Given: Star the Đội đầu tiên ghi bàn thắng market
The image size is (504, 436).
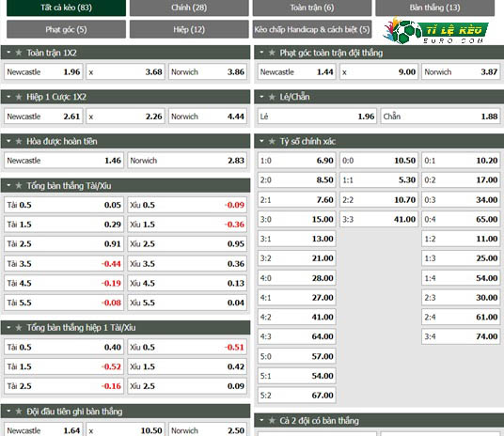Looking at the screenshot, I should click(19, 412).
